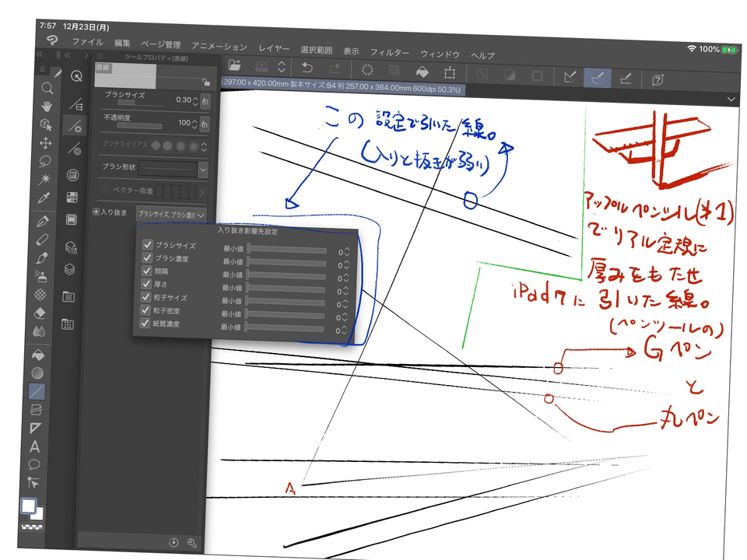Uncheck the ブラシサイズ checkbox
This screenshot has width=747, height=560.
pyautogui.click(x=147, y=245)
